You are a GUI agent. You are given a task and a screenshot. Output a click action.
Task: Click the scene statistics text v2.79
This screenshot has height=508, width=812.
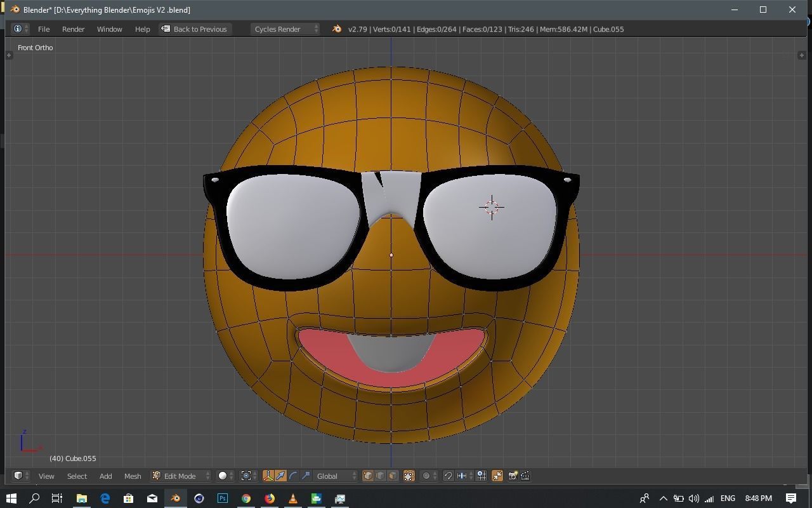coord(486,29)
